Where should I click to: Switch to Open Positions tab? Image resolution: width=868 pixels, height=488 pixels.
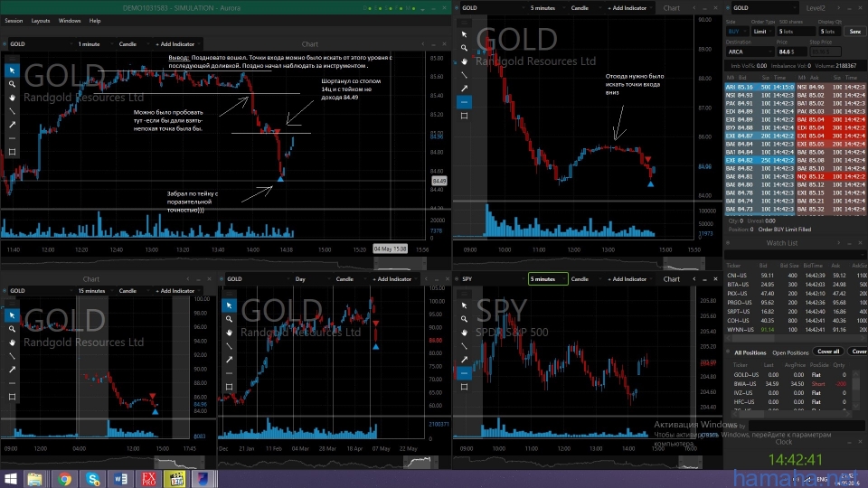click(790, 352)
